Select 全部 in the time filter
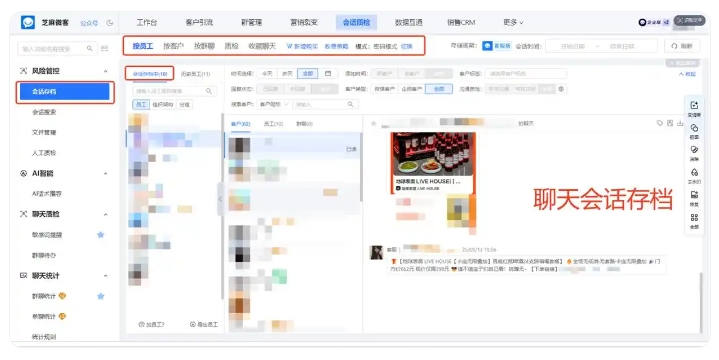The height and width of the screenshot is (360, 719). point(308,73)
